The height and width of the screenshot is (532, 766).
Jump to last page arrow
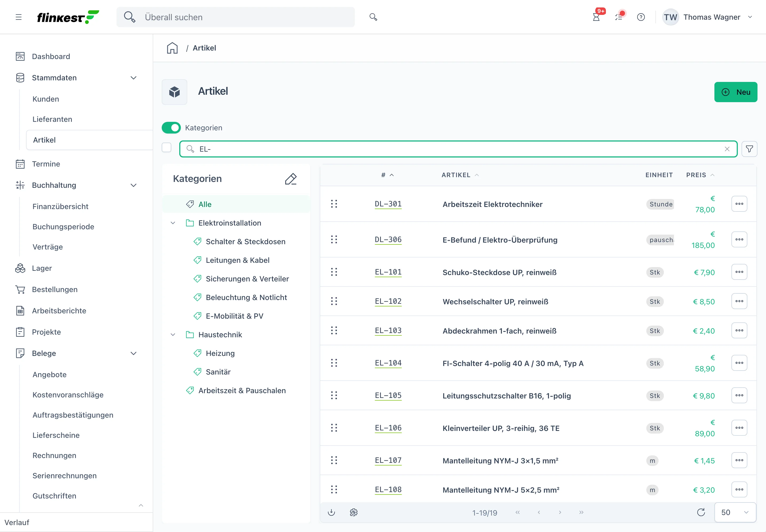pos(581,512)
